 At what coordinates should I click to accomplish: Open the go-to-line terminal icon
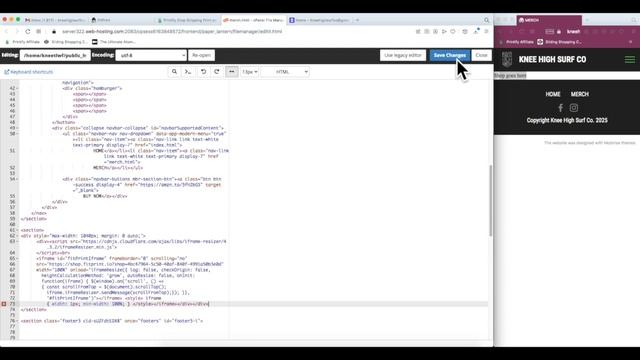[188, 72]
